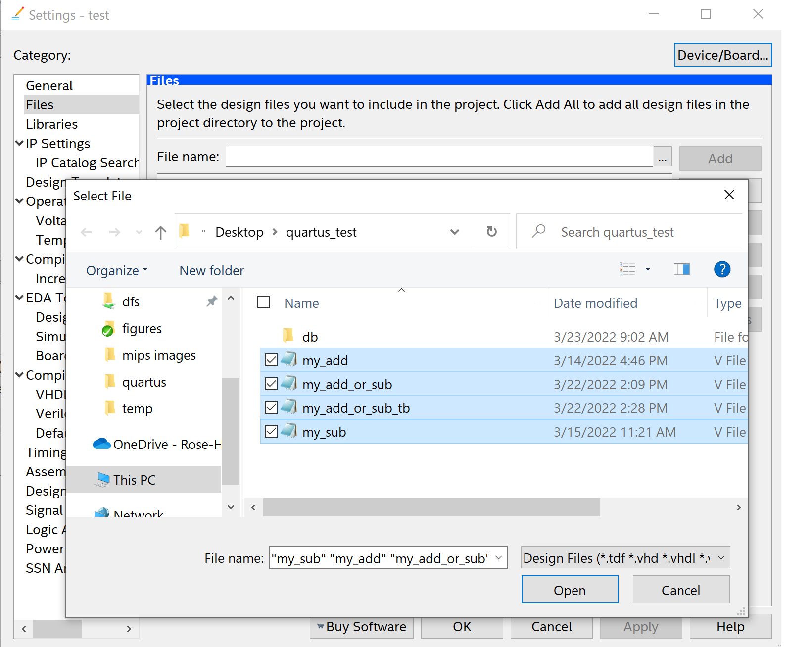The image size is (812, 647).
Task: Click the pin icon next to dfs
Action: click(x=212, y=301)
